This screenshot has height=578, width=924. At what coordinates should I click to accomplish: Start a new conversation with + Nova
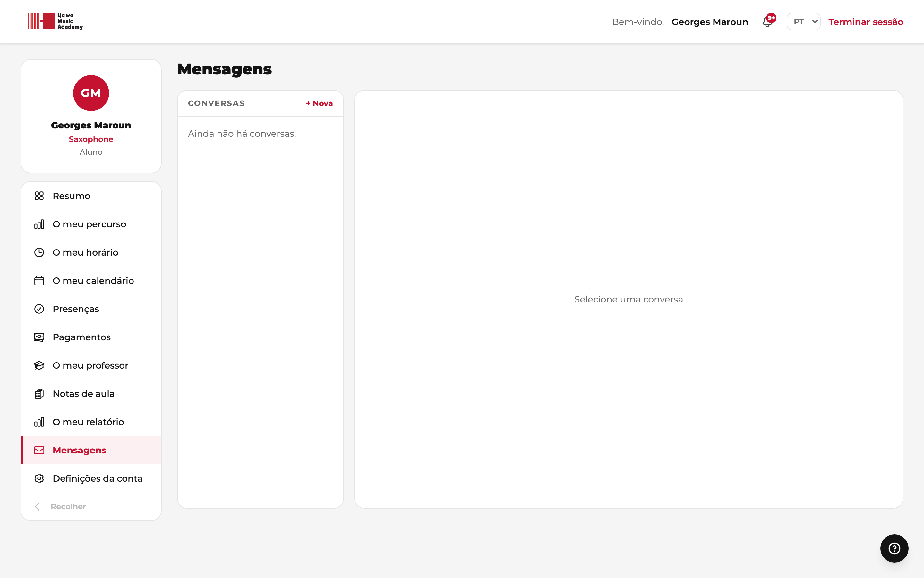point(319,103)
